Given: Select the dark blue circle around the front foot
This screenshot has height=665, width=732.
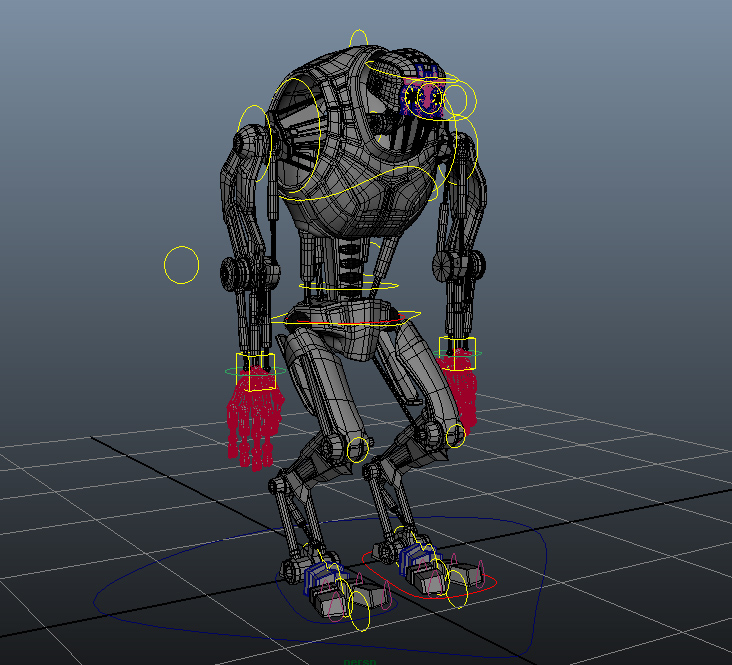Looking at the screenshot, I should pos(336,596).
